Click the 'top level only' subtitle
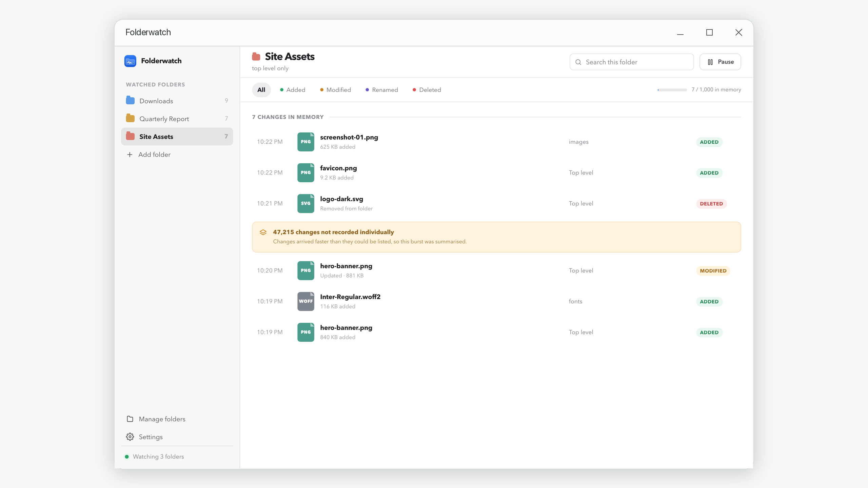The image size is (868, 488). (270, 68)
